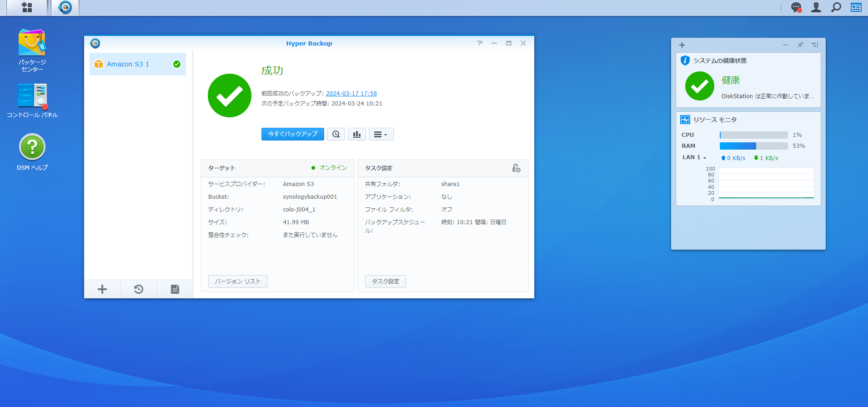Screen dimensions: 868x407
Task: Click DiskStation normal operation message
Action: click(x=768, y=96)
